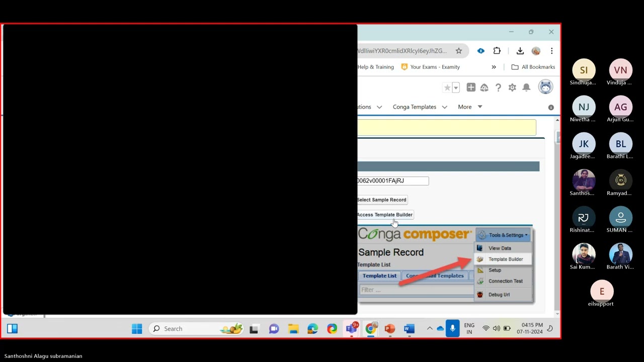The height and width of the screenshot is (362, 644).
Task: Open the blue cloud extension icon in Chrome
Action: 480,51
